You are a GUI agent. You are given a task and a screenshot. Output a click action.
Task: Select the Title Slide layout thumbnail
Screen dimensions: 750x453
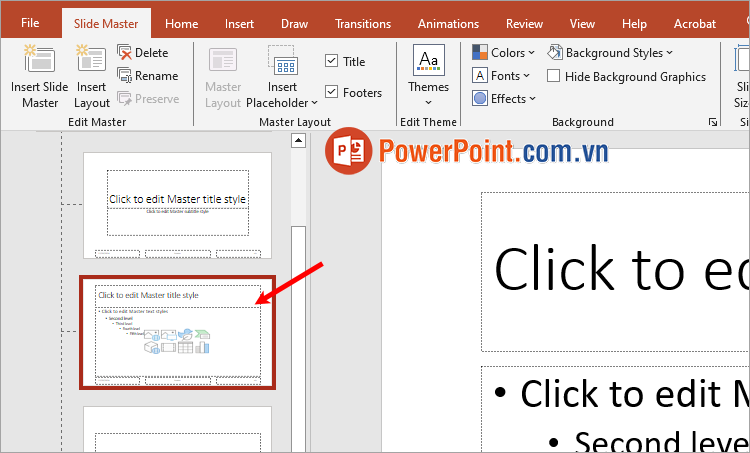[177, 206]
